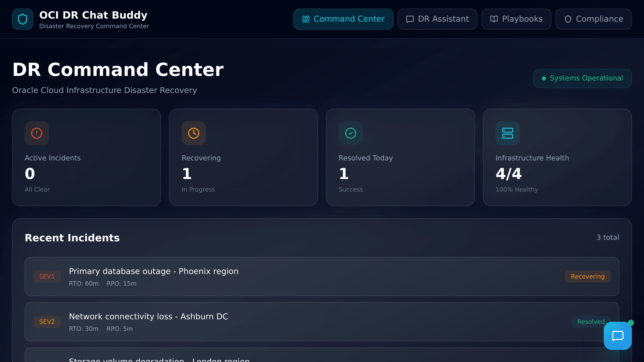Go to the Playbooks tab
644x362 pixels.
(x=516, y=19)
